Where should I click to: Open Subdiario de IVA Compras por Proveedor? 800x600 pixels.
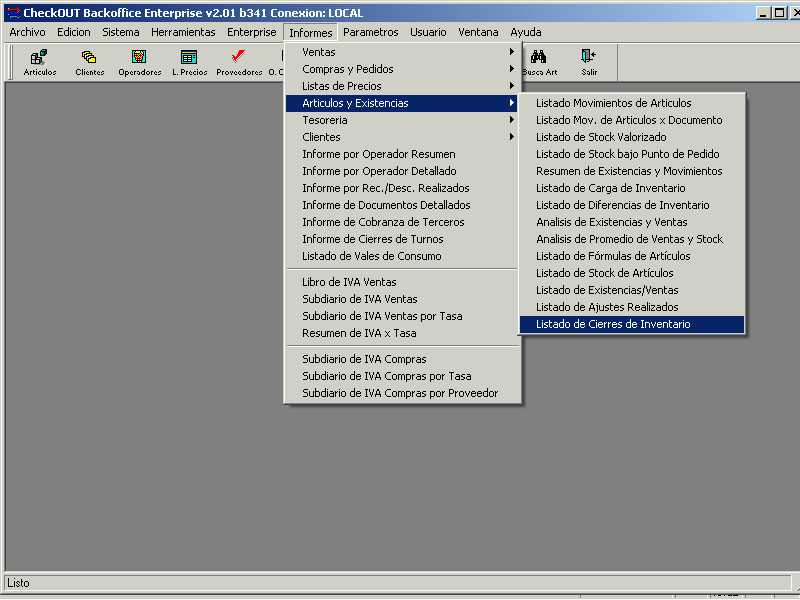pos(402,393)
